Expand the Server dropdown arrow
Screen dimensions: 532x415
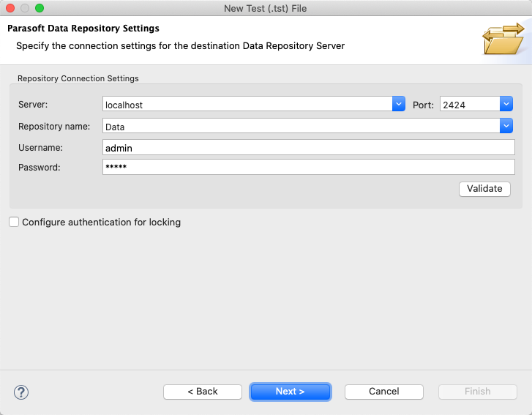pos(399,104)
